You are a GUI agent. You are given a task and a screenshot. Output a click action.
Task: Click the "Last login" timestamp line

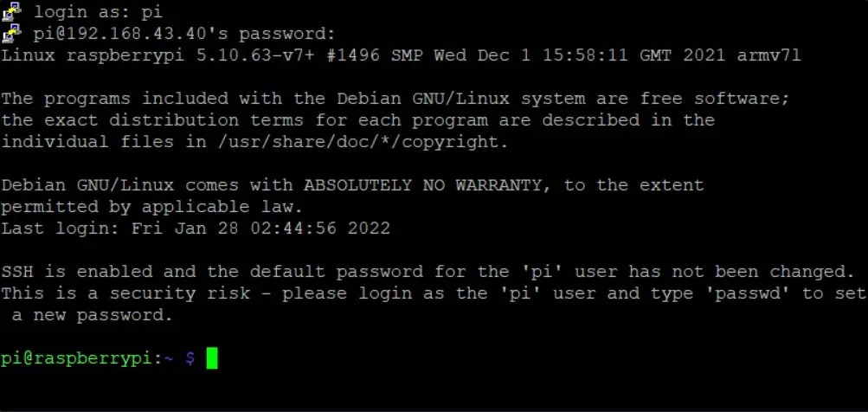point(196,229)
